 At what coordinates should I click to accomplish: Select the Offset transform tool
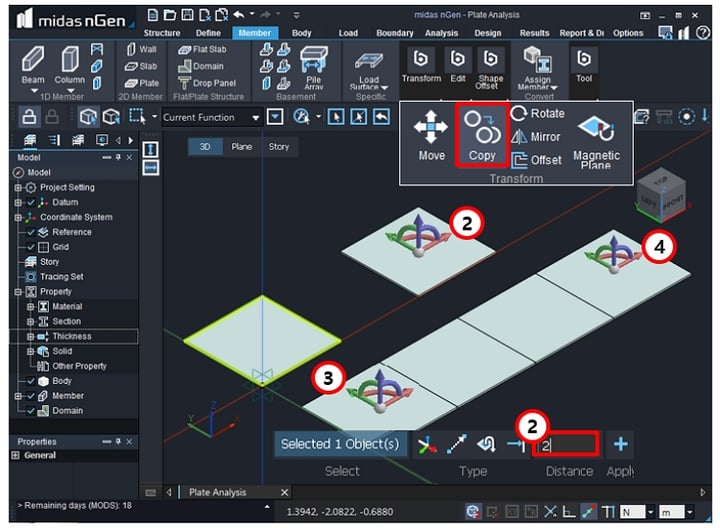point(536,160)
